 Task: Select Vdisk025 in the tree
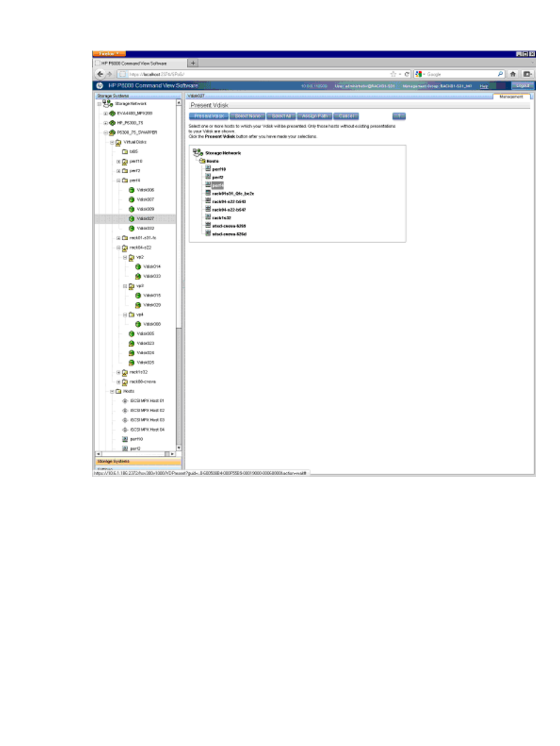coord(146,362)
